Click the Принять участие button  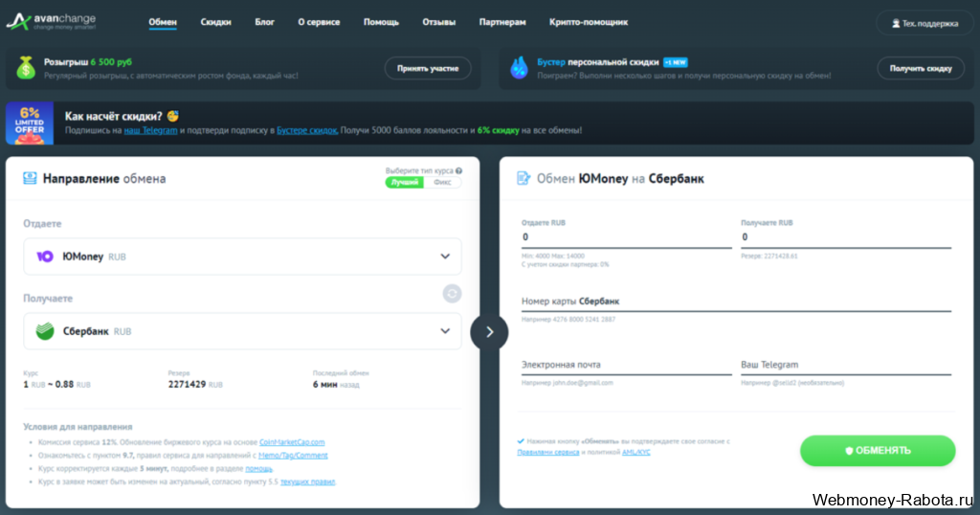tap(428, 68)
